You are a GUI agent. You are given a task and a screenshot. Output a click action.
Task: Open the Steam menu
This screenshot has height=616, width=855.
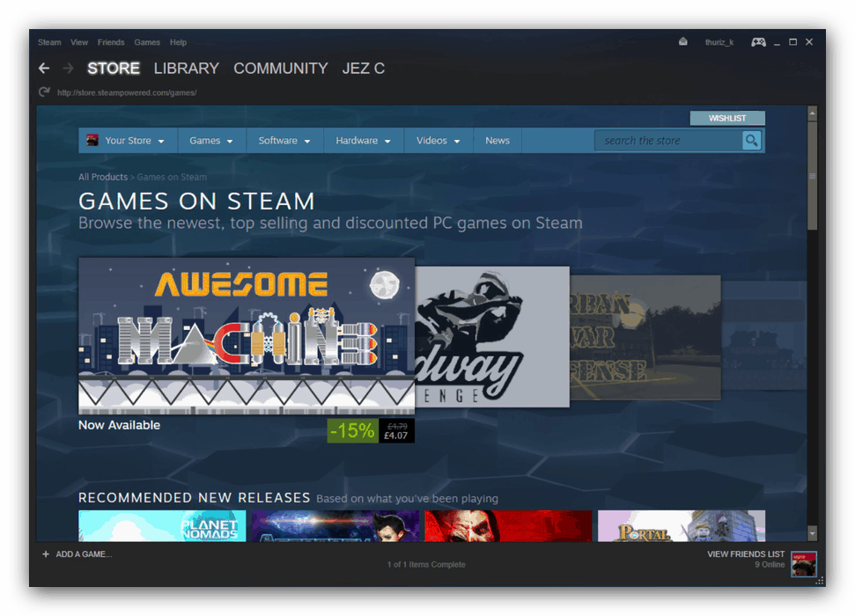[x=49, y=42]
